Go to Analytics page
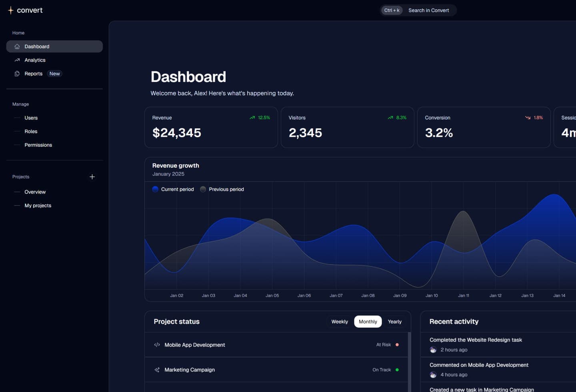This screenshot has width=576, height=392. (54, 60)
